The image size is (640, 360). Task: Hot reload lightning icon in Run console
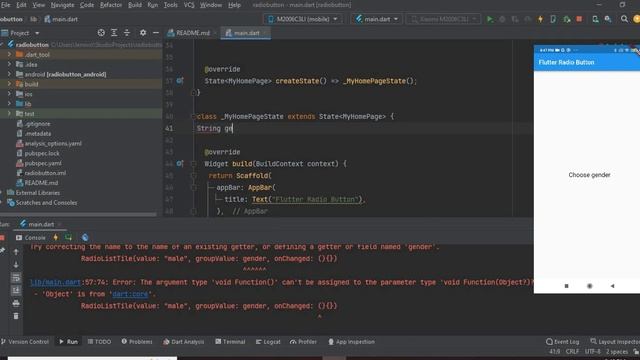(56, 237)
